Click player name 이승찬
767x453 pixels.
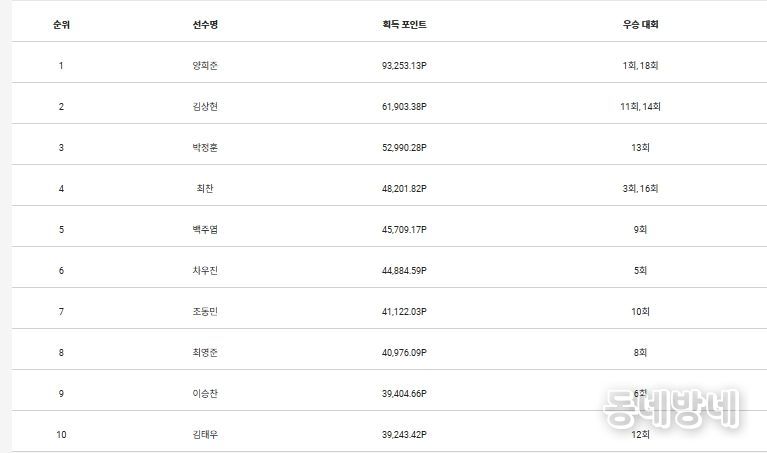pos(205,394)
